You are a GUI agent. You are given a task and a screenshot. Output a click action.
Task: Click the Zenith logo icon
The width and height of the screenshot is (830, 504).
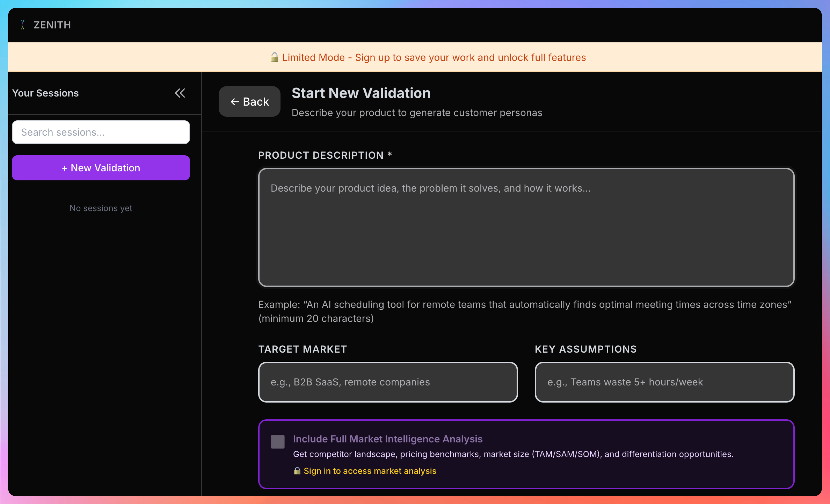click(x=23, y=25)
